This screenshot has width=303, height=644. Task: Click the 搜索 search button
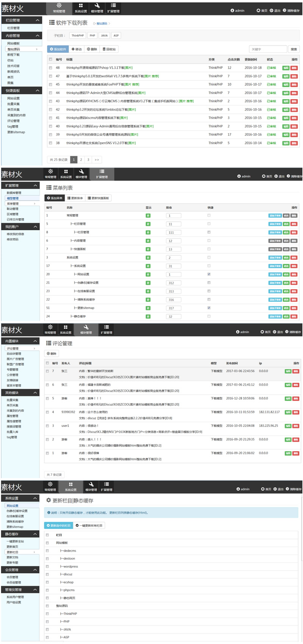pyautogui.click(x=294, y=49)
